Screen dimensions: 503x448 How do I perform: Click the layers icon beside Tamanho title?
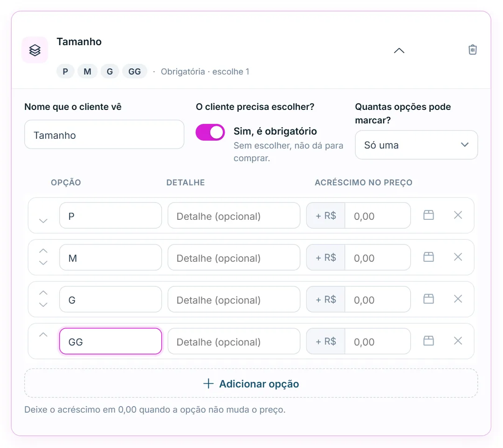point(34,50)
